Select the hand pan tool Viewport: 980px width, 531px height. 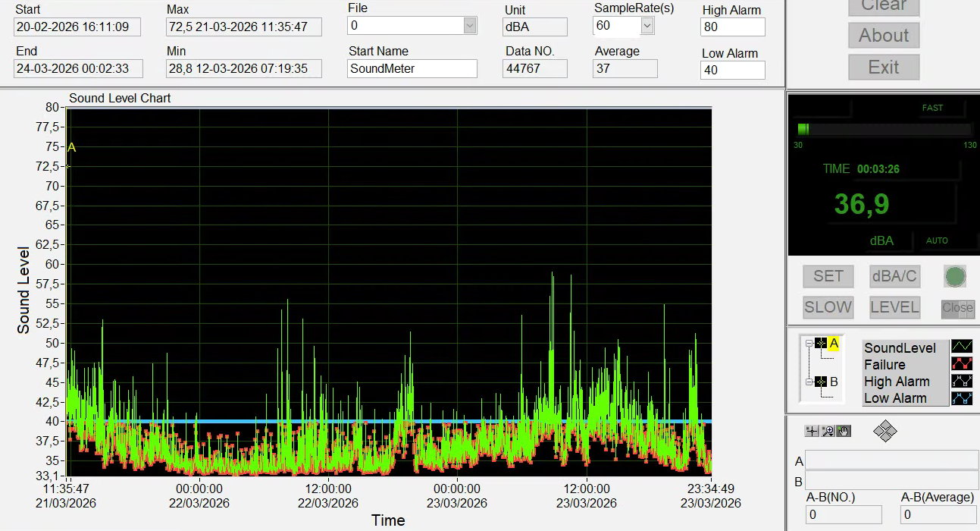coord(844,431)
